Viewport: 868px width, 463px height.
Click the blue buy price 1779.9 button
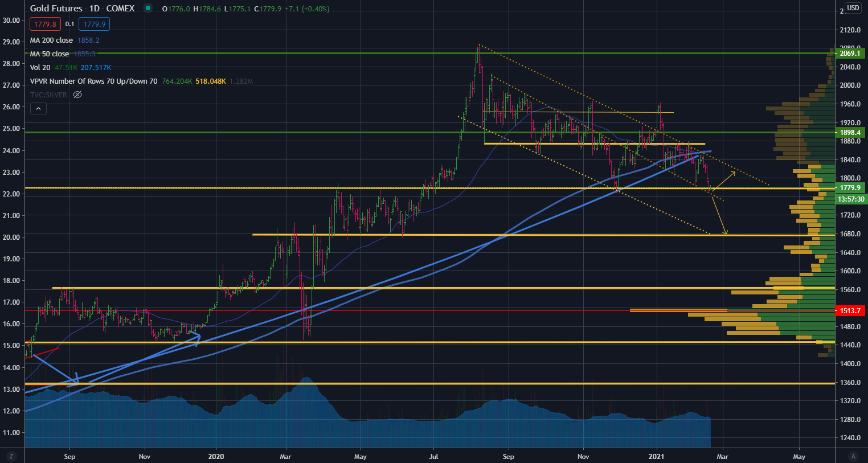click(x=95, y=24)
